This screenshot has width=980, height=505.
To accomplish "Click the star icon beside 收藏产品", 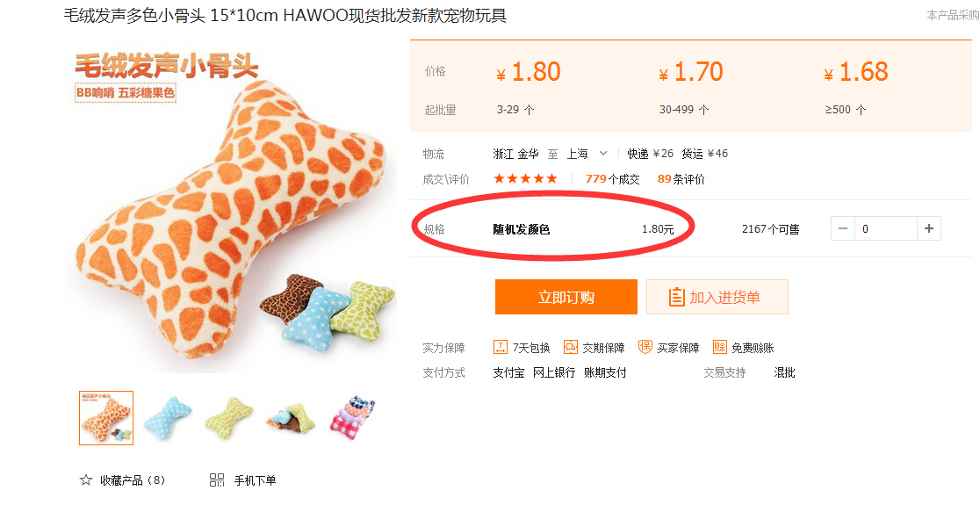I will [86, 480].
